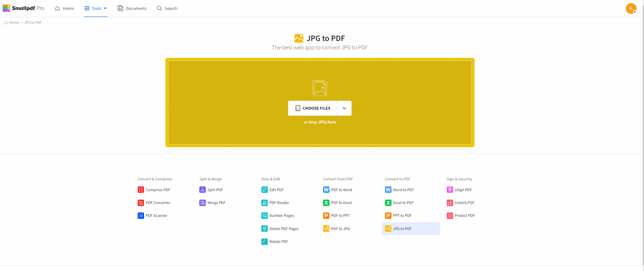
Task: Click the Unlock PDF icon
Action: [450, 203]
